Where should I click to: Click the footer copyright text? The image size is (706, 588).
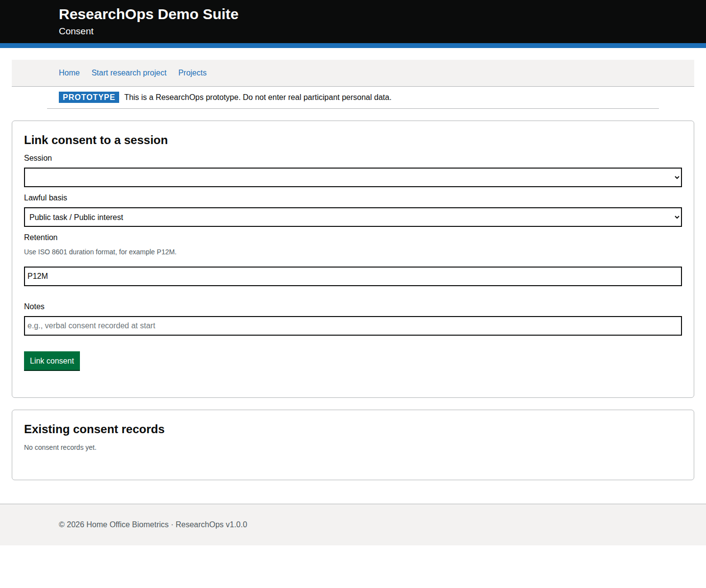pyautogui.click(x=153, y=524)
